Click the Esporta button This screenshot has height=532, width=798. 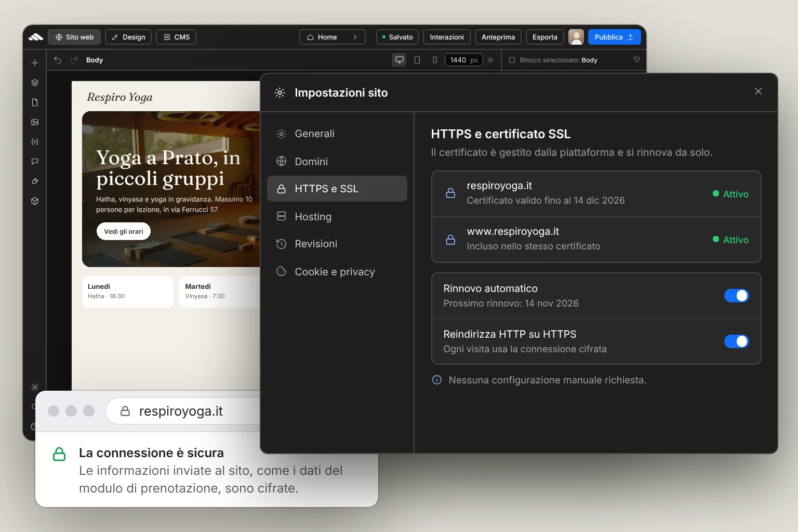pyautogui.click(x=545, y=37)
